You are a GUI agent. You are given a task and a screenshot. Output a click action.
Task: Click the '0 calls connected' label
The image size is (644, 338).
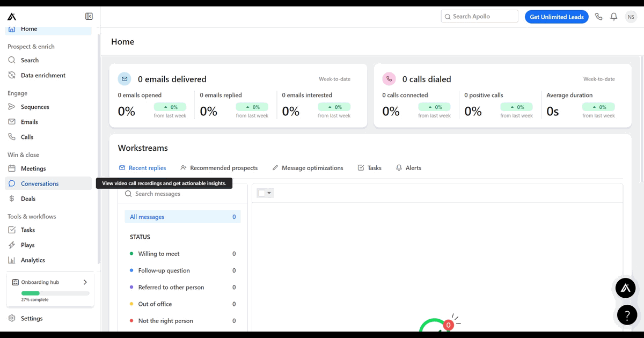point(405,95)
